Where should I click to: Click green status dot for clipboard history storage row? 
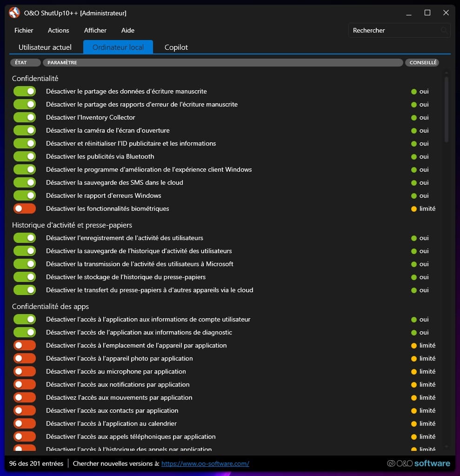tap(413, 277)
